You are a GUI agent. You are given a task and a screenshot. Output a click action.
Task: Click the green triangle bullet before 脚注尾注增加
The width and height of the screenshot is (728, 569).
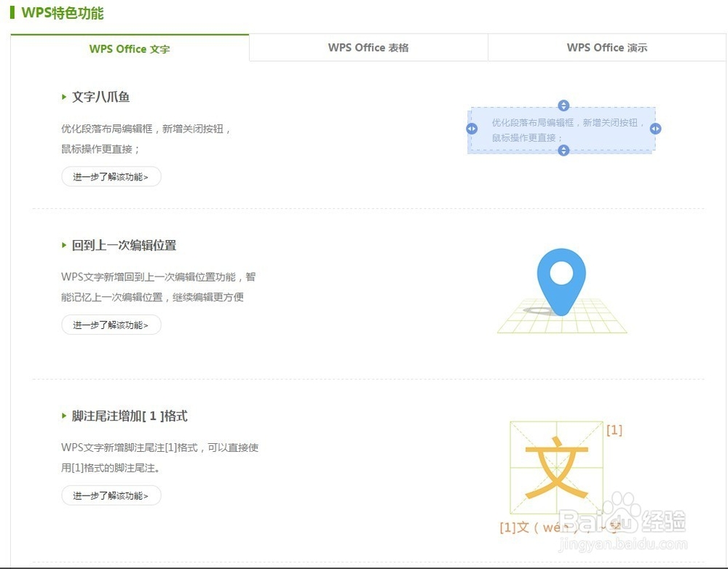[x=64, y=416]
